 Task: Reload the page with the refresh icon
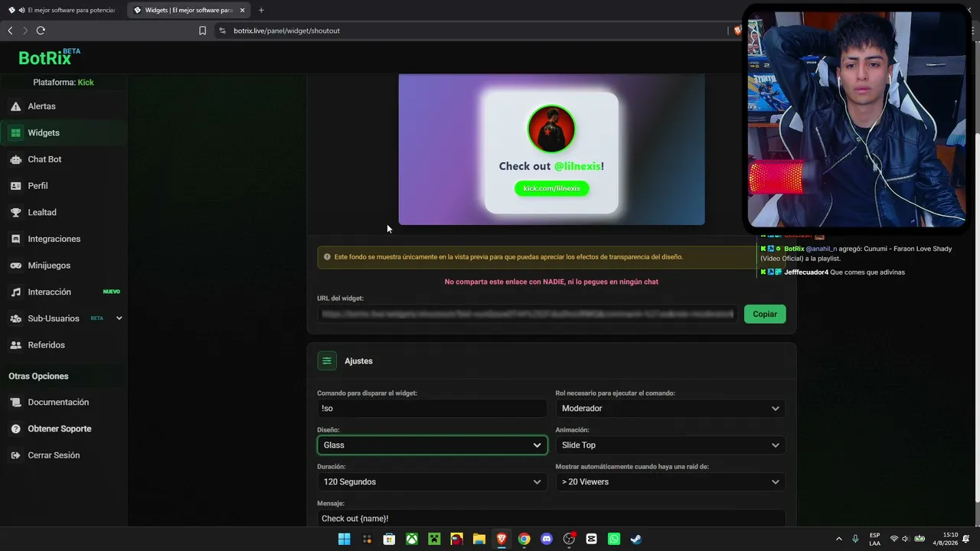41,31
